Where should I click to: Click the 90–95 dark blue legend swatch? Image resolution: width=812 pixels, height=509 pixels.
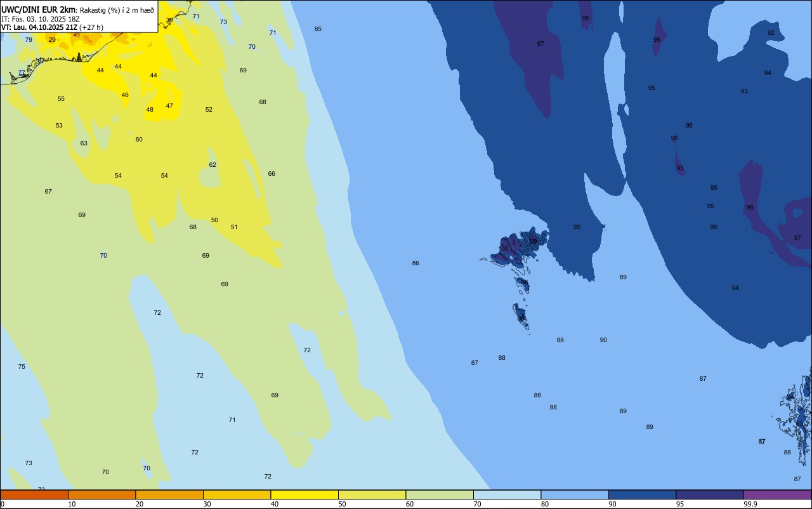[642, 494]
